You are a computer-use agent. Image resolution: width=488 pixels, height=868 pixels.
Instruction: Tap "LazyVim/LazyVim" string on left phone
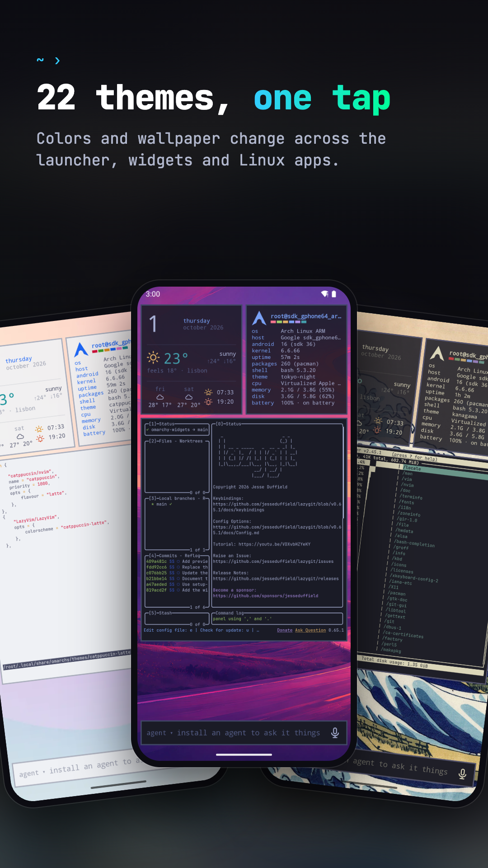tap(36, 519)
